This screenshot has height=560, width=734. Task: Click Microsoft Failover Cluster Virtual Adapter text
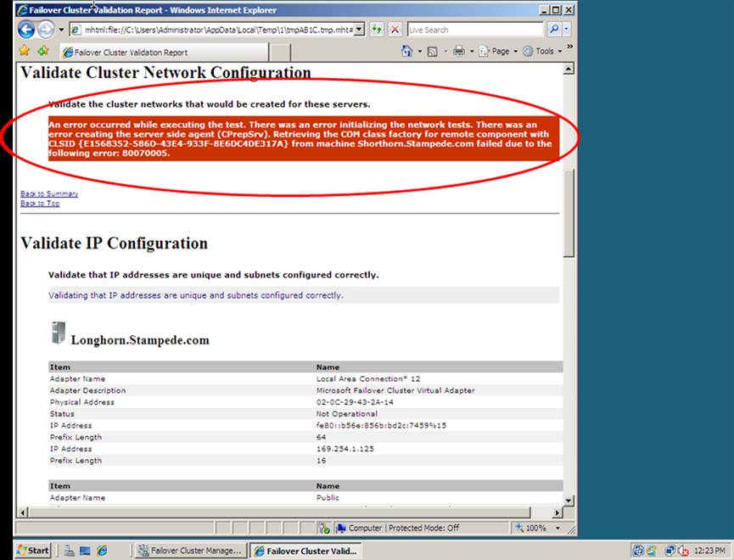tap(395, 390)
